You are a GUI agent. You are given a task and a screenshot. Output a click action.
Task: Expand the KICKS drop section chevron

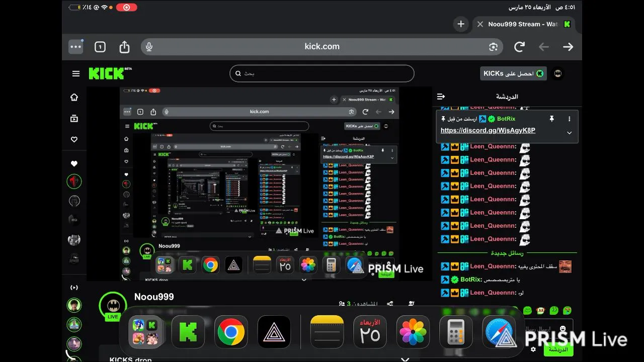coord(405,359)
